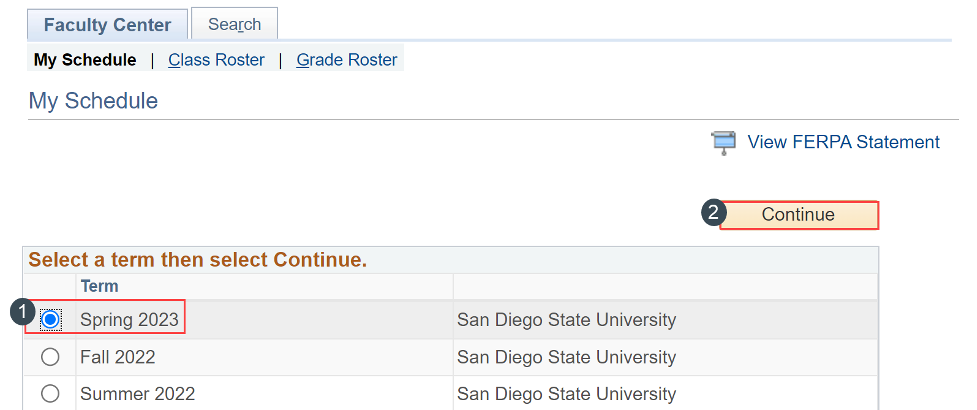The height and width of the screenshot is (410, 977).
Task: Click the Summer 2022 term text
Action: click(138, 394)
